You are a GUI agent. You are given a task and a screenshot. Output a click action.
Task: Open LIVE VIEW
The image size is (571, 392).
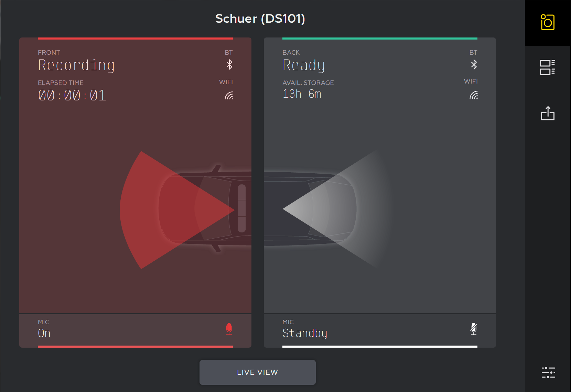coord(257,372)
